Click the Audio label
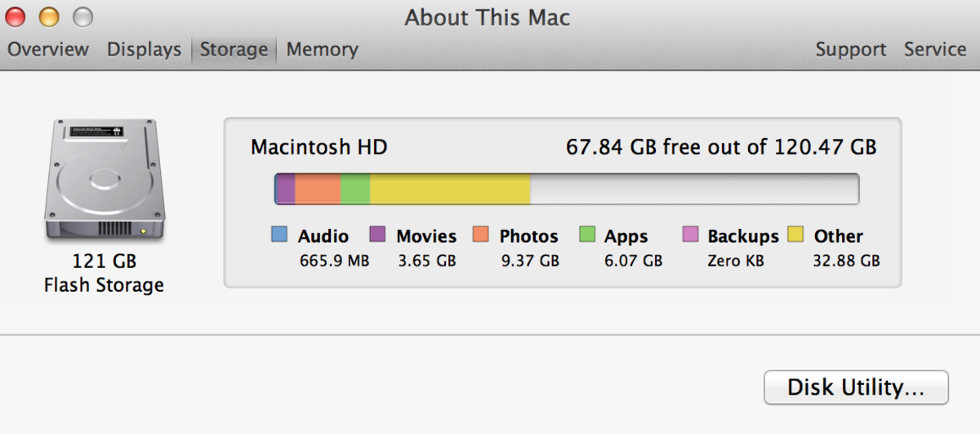The height and width of the screenshot is (434, 980). point(323,236)
